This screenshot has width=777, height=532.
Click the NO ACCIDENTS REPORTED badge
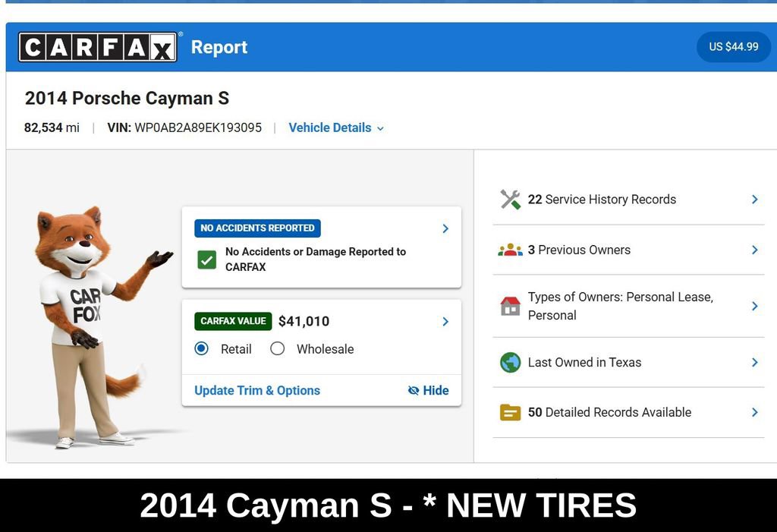pos(257,228)
